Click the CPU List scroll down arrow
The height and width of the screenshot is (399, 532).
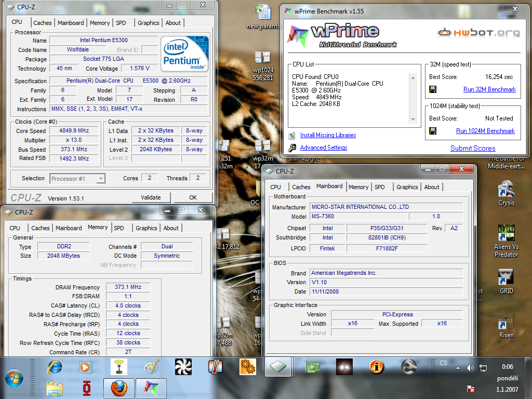pyautogui.click(x=413, y=119)
